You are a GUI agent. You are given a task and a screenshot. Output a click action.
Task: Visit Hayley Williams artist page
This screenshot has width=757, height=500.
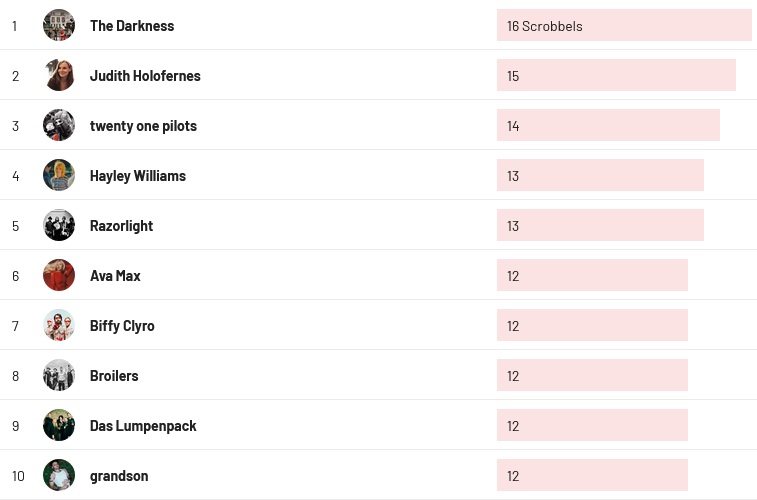tap(138, 176)
